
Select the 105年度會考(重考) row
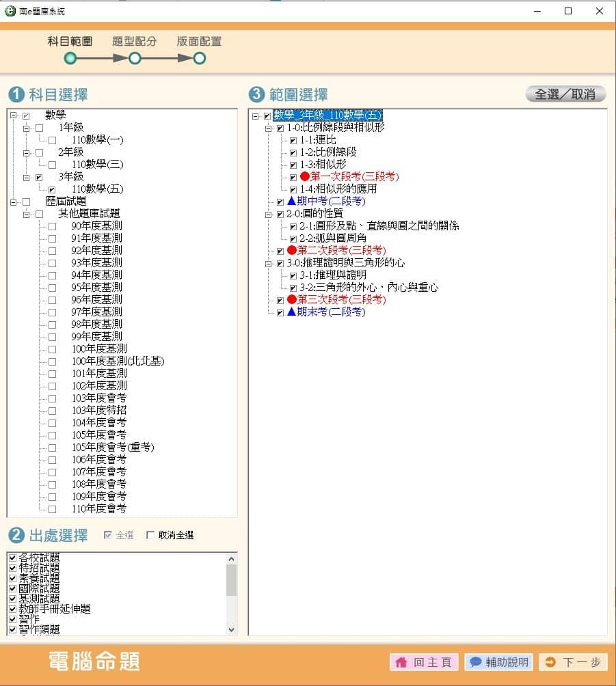click(x=113, y=447)
